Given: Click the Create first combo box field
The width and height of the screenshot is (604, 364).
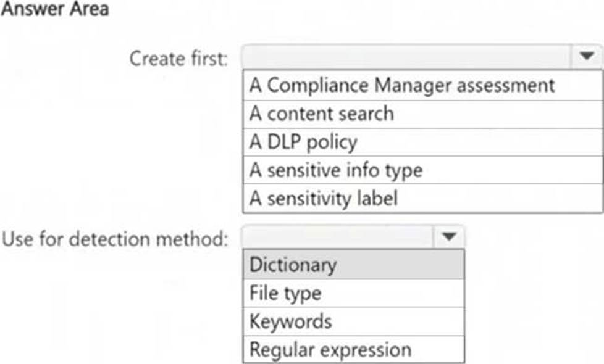Looking at the screenshot, I should pos(408,58).
